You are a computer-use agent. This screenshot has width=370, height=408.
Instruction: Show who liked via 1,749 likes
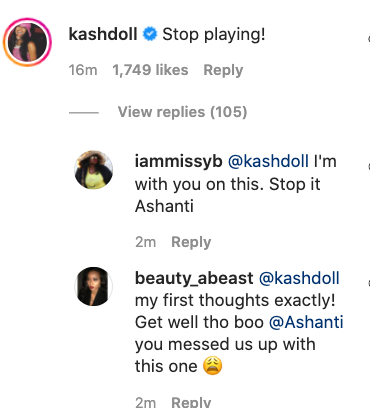[x=150, y=70]
